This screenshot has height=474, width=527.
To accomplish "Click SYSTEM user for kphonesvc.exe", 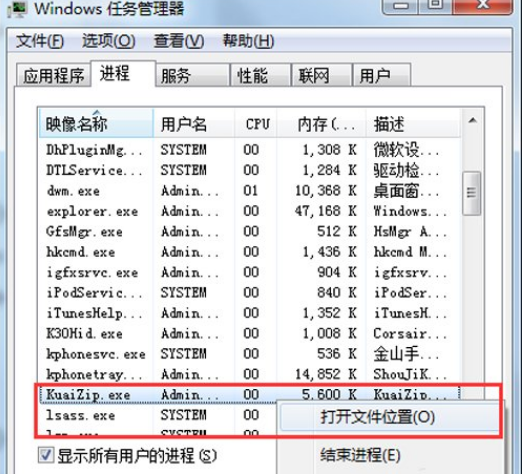I will 184,354.
